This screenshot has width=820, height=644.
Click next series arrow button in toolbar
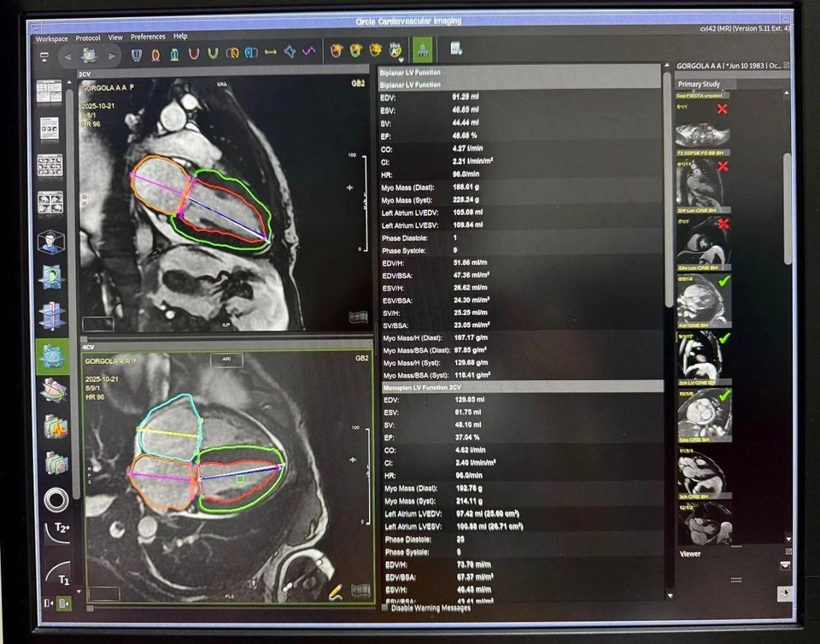point(111,56)
